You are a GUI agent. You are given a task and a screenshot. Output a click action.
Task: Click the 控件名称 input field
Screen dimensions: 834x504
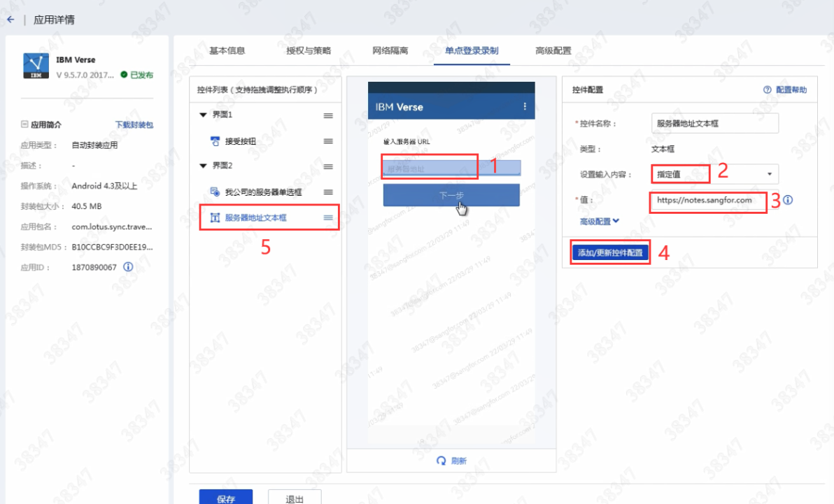click(714, 123)
